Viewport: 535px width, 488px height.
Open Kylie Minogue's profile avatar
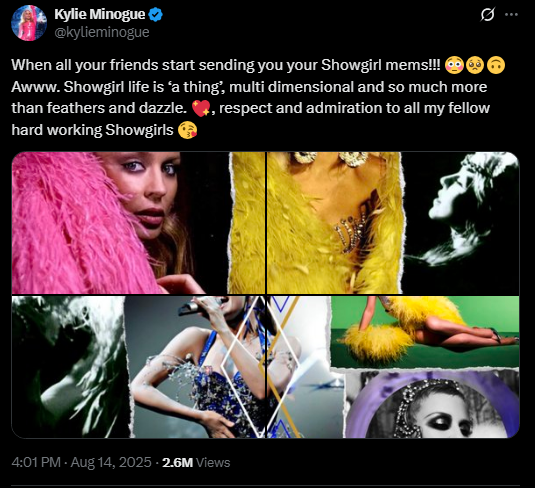(29, 23)
